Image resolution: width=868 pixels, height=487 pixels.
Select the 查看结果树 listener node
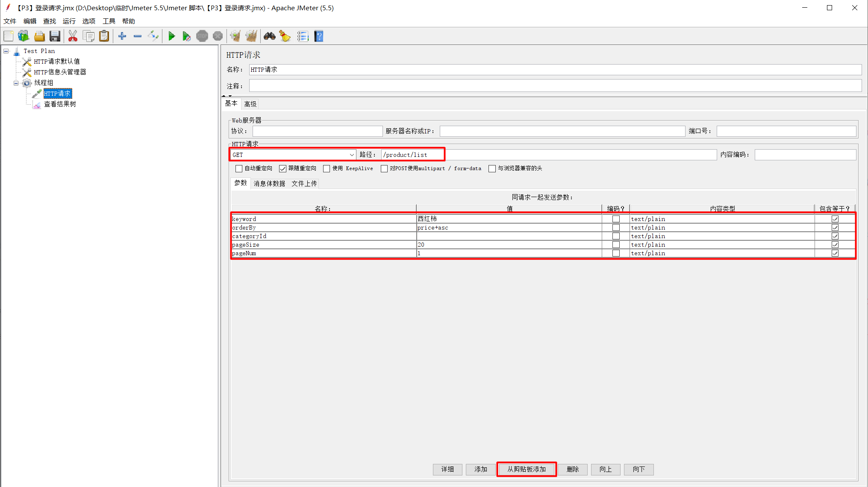click(x=60, y=104)
